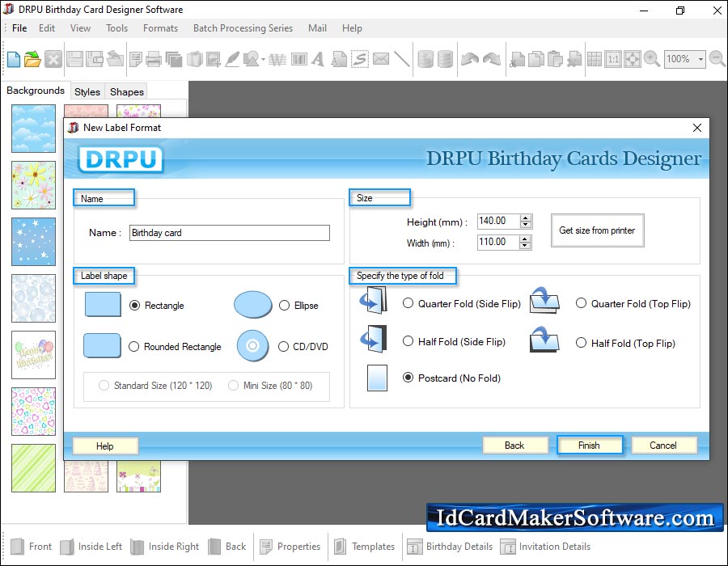Click the Undo arrow icon
728x566 pixels.
[x=470, y=59]
